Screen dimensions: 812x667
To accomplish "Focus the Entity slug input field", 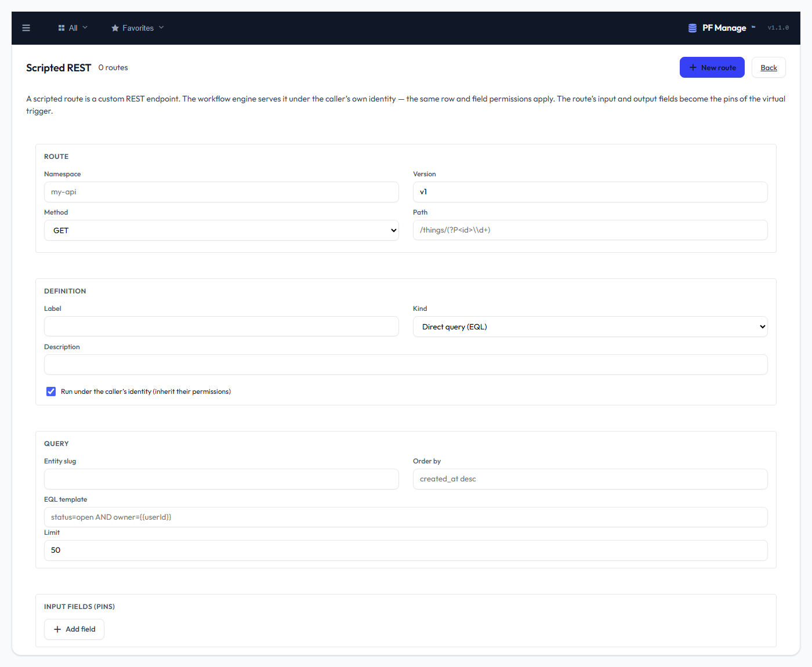I will point(222,479).
